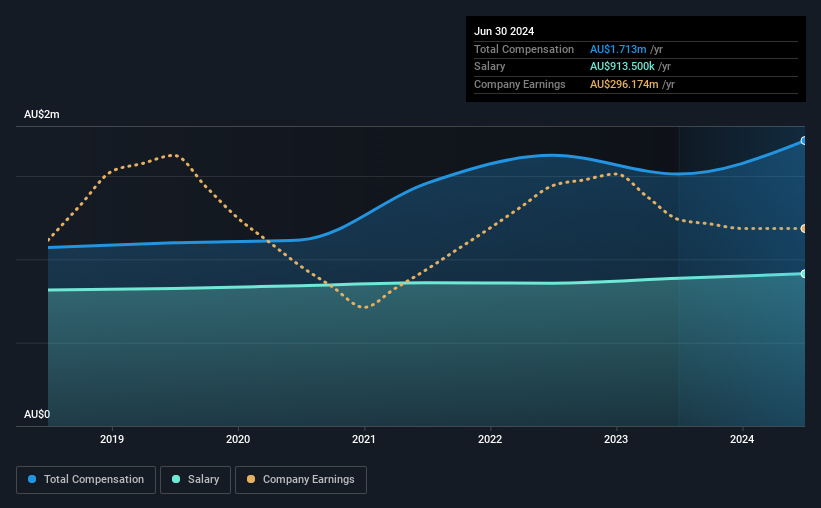Click the AU$2m y-axis label
The image size is (821, 508).
(x=42, y=114)
